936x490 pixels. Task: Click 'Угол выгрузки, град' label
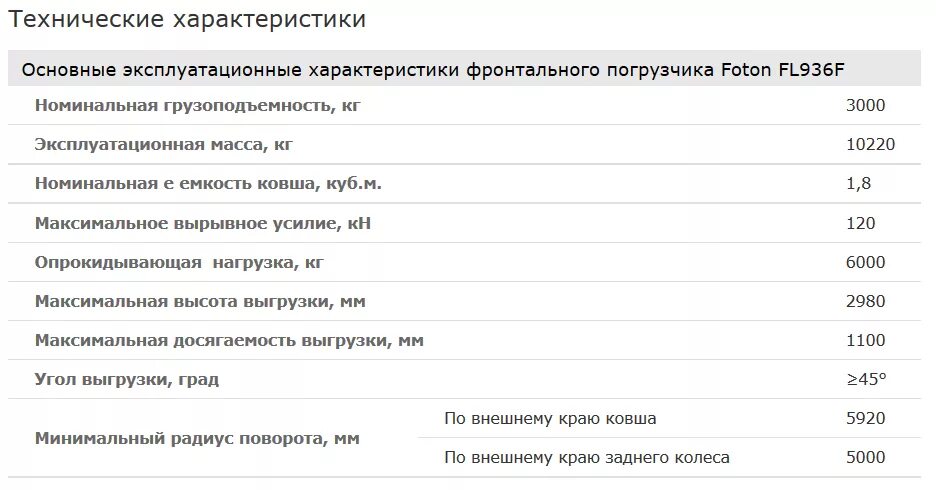[x=127, y=380]
